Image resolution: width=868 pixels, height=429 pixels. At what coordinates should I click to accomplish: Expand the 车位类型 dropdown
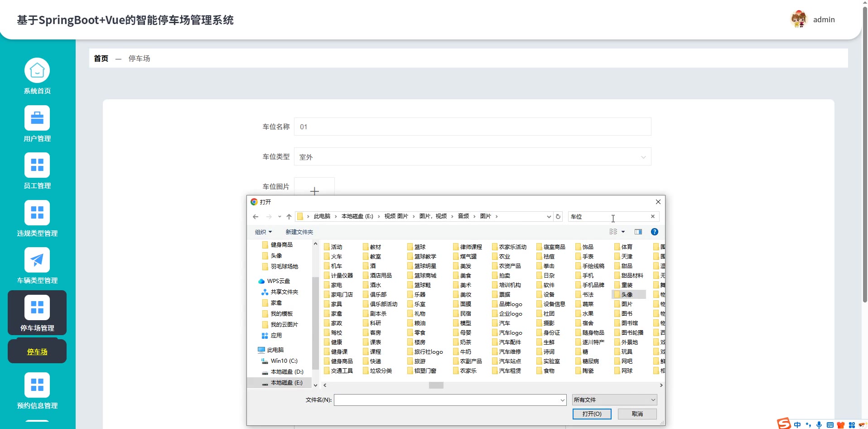pyautogui.click(x=473, y=157)
